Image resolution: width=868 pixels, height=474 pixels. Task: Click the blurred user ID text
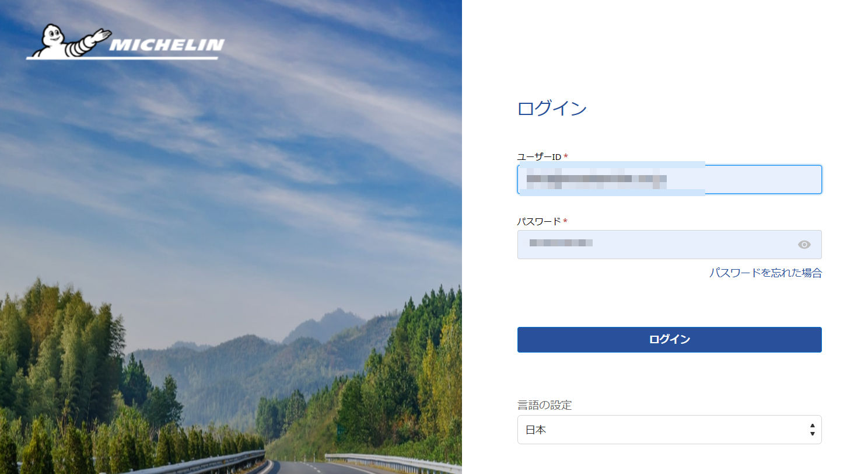[596, 180]
